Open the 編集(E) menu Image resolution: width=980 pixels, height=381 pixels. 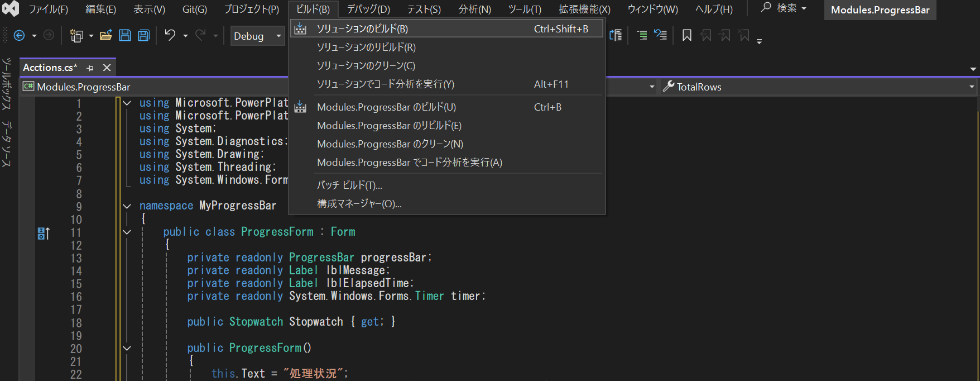100,9
